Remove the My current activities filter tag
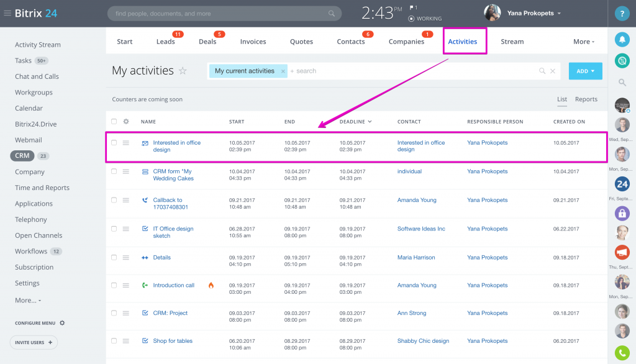The width and height of the screenshot is (636, 364). coord(283,71)
